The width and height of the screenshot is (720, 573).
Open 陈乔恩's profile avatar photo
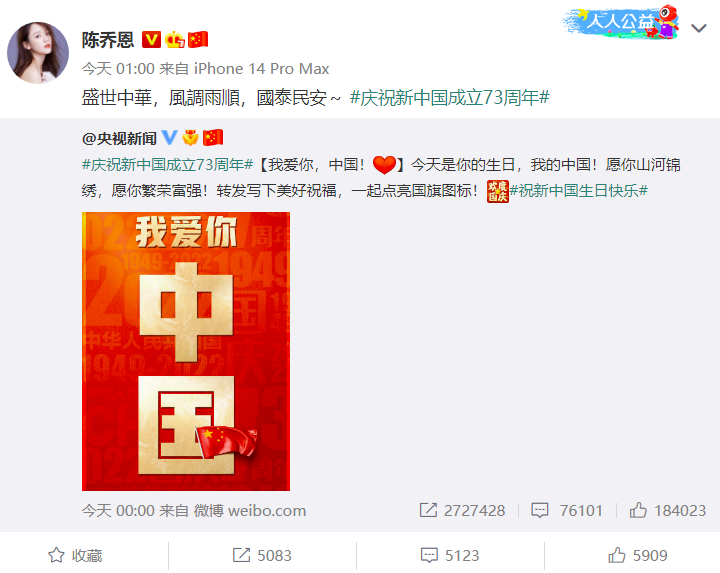[x=38, y=53]
